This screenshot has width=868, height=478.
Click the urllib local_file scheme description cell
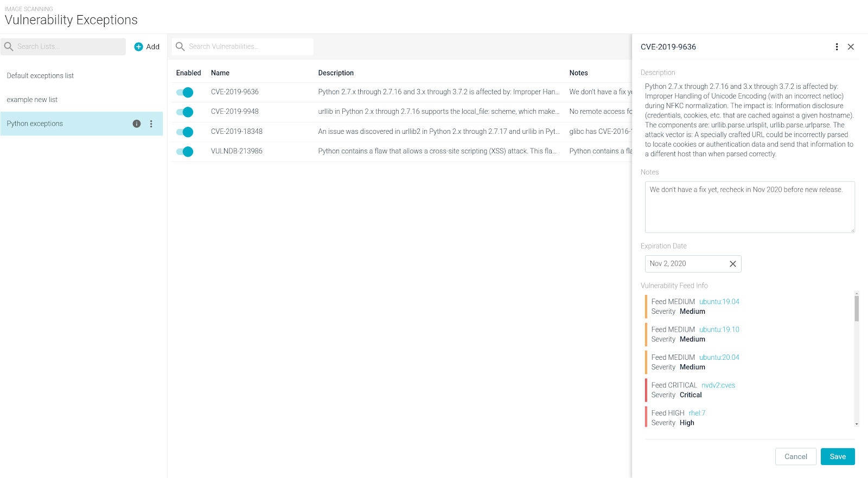(x=438, y=112)
